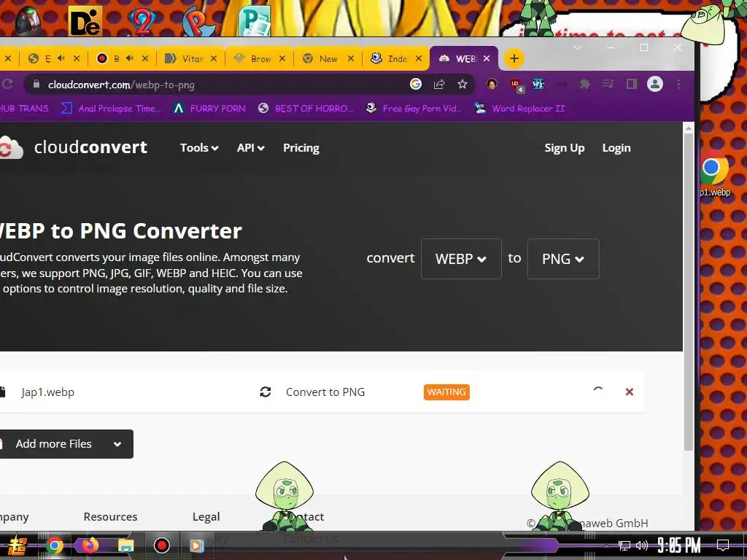This screenshot has width=747, height=560.
Task: Expand the API dropdown menu
Action: (x=251, y=147)
